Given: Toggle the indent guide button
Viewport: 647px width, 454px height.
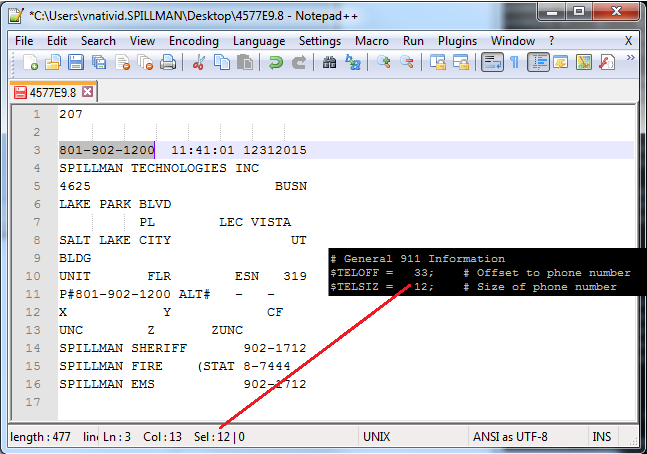Looking at the screenshot, I should pos(538,63).
